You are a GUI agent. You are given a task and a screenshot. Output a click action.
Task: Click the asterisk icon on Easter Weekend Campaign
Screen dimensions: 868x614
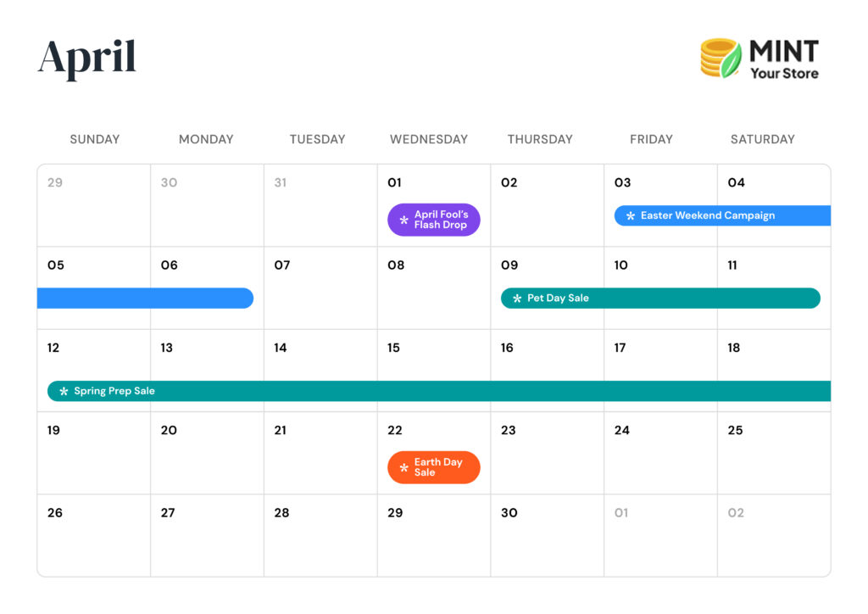click(630, 216)
